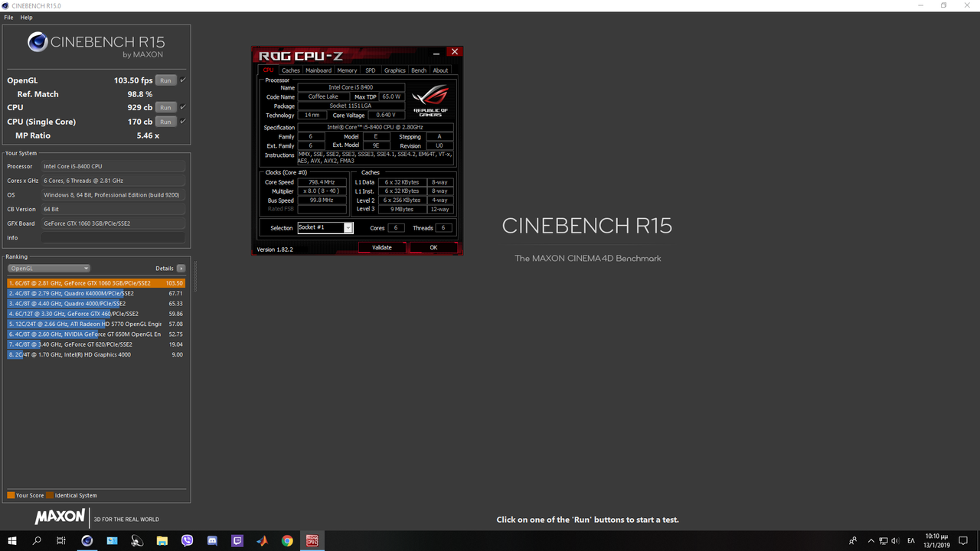Viewport: 980px width, 551px height.
Task: Click the Core Speed value 798.4 MHz
Action: [x=322, y=182]
